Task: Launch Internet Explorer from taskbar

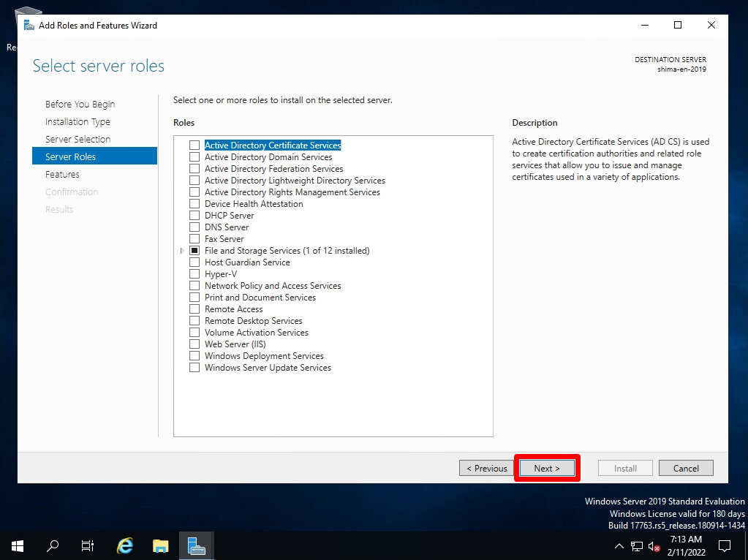Action: coord(125,545)
